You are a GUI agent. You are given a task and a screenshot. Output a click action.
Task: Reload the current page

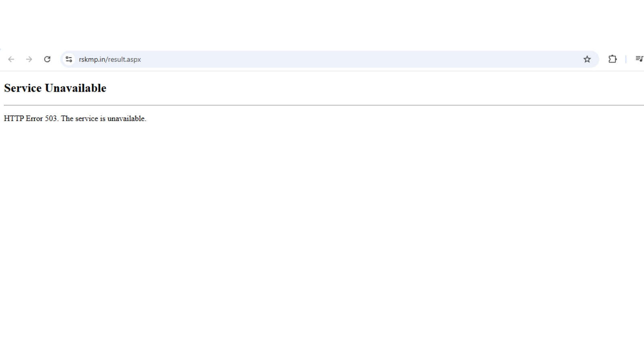pyautogui.click(x=47, y=60)
